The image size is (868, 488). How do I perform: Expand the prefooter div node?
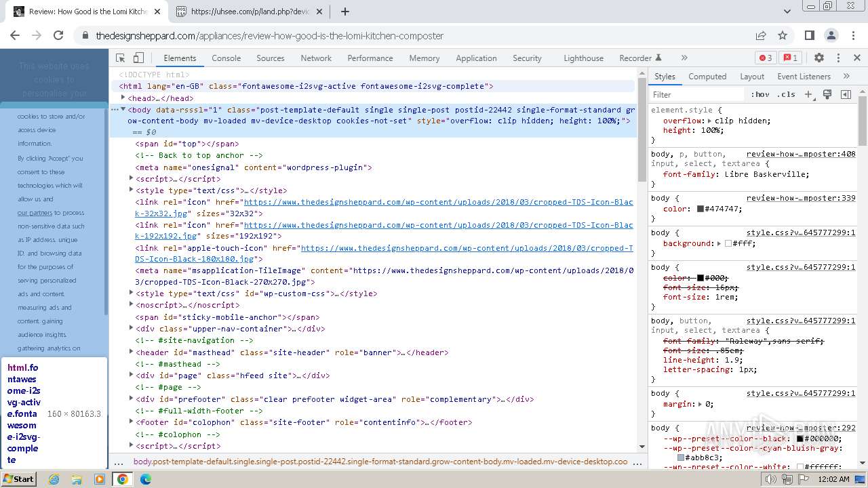point(132,399)
